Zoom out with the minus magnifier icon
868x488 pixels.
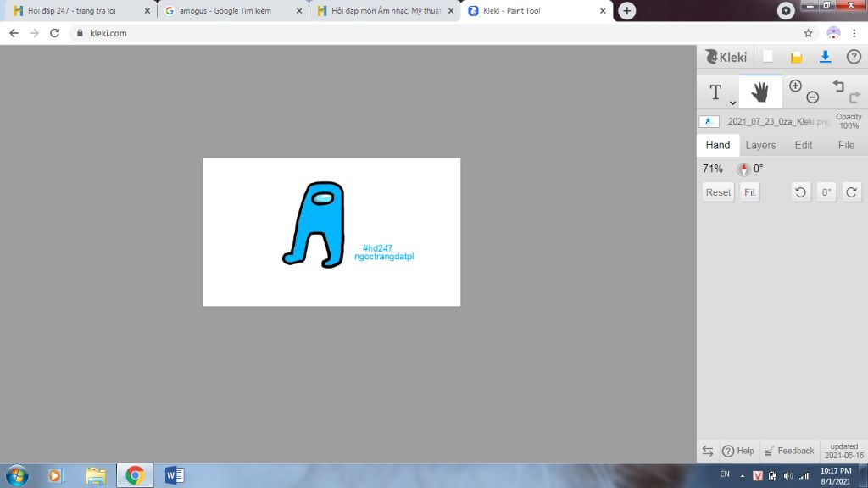tap(812, 97)
